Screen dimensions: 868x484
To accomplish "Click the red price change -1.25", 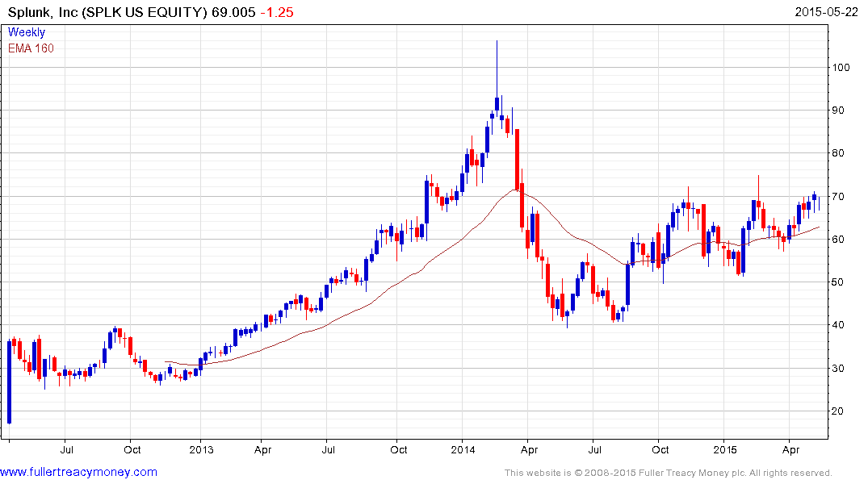I will [277, 12].
